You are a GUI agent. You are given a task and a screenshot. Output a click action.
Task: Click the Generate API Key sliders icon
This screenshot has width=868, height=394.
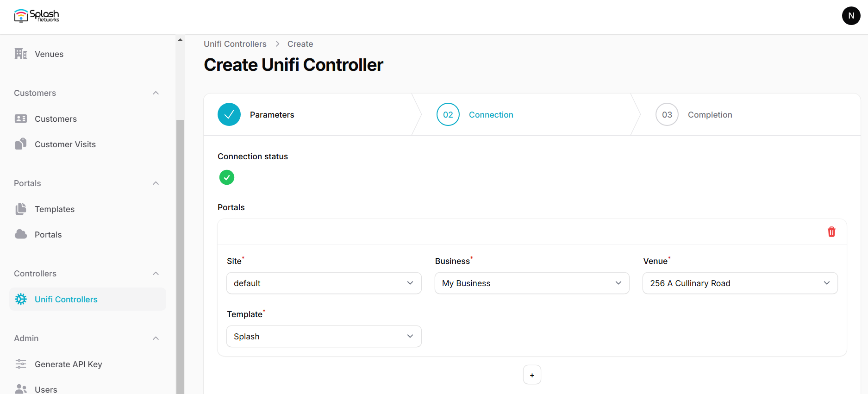point(21,364)
